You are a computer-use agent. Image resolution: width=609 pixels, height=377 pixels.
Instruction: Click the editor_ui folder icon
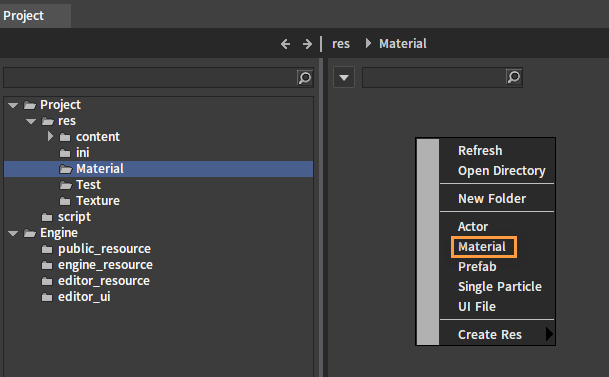(x=47, y=297)
